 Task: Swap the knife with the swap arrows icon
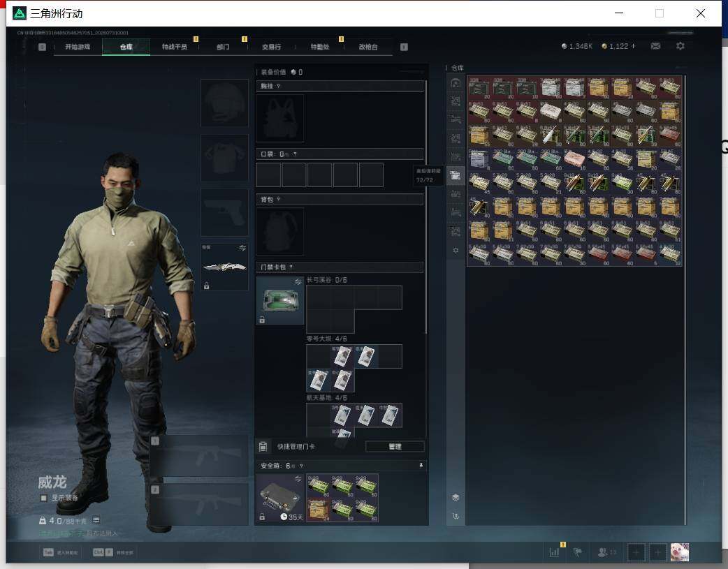[x=242, y=248]
